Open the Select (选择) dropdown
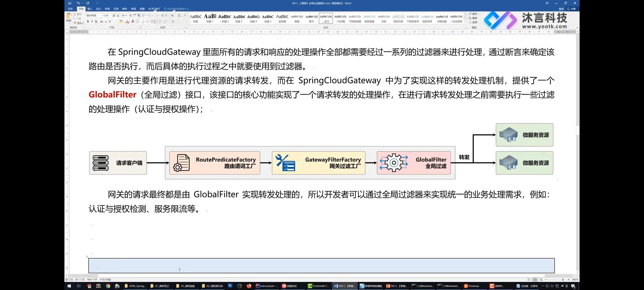This screenshot has height=290, width=644. pos(474,22)
